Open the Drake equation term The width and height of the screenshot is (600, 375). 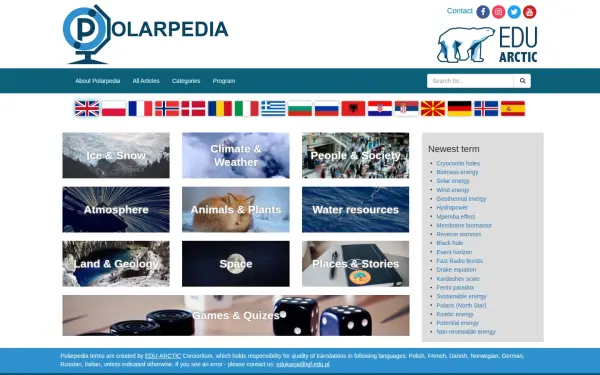click(x=456, y=270)
